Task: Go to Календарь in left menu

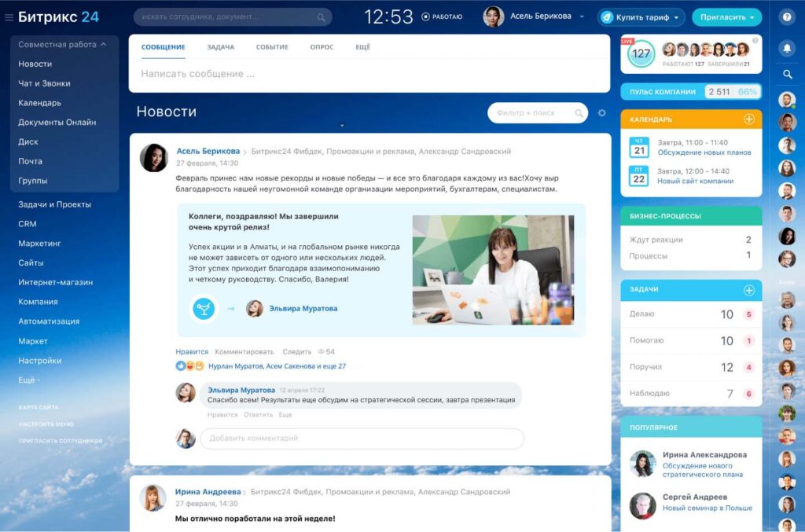Action: point(39,103)
